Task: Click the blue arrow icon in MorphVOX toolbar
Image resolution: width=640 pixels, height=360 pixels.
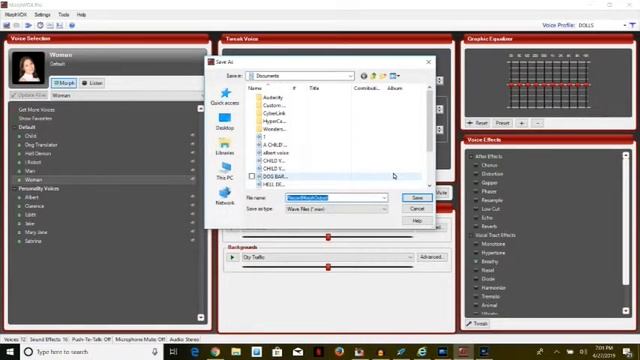Action: click(x=28, y=25)
